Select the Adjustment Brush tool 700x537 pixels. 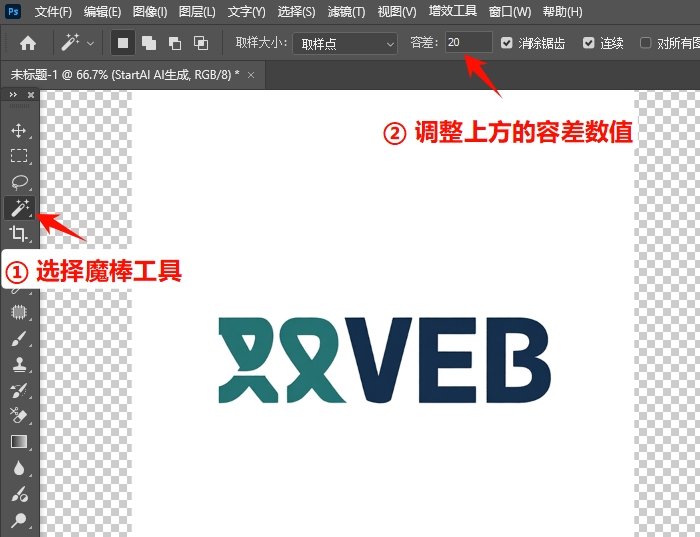click(x=19, y=494)
